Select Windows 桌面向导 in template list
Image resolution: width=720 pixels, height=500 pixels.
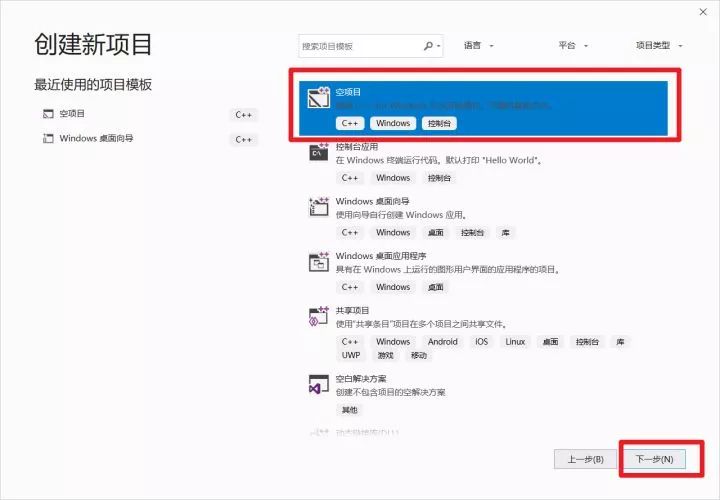(x=372, y=202)
